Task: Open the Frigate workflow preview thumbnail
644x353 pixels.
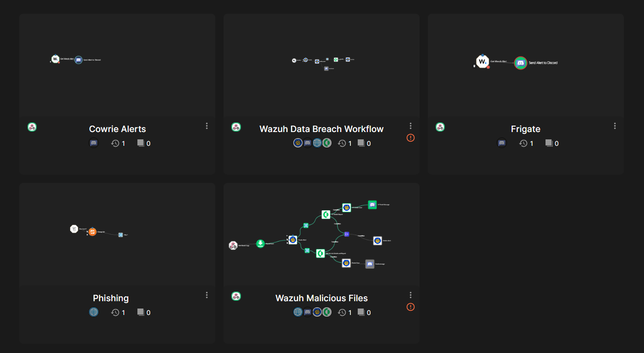Action: (x=526, y=65)
